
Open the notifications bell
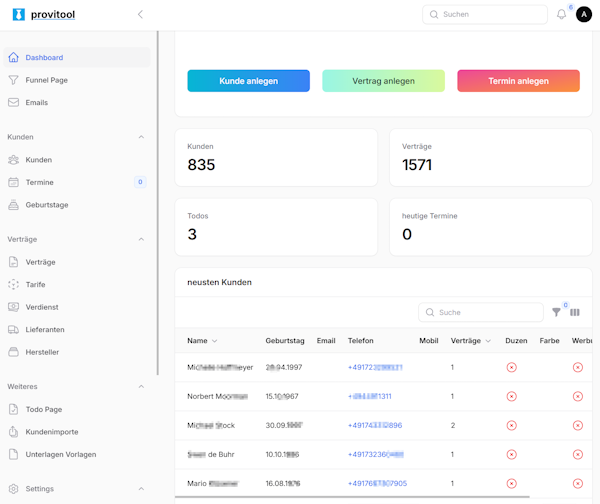click(x=561, y=15)
